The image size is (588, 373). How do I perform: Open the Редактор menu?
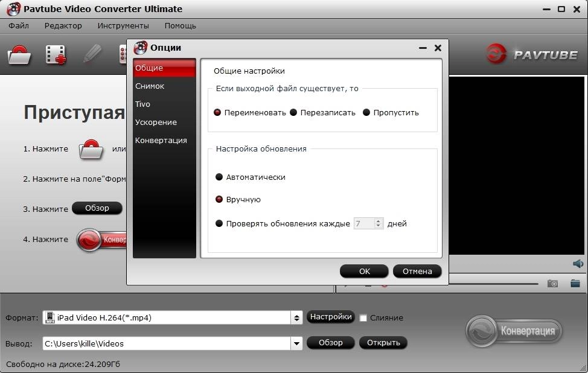tap(63, 25)
